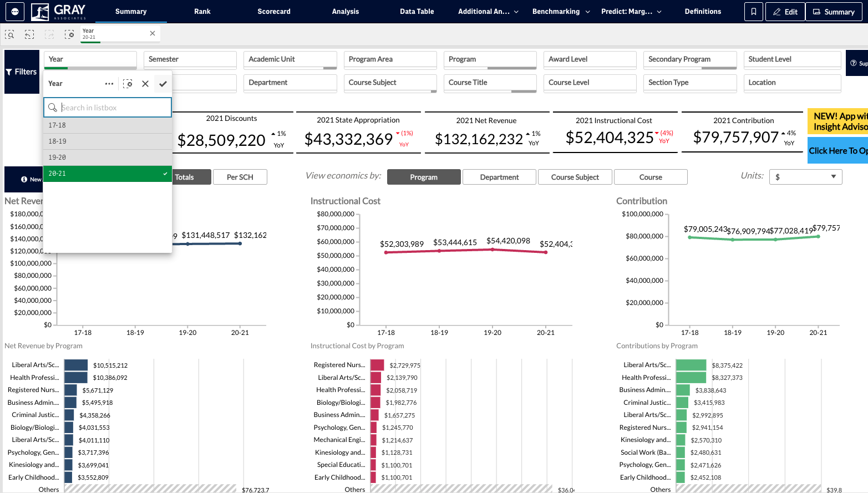Go to the Scorecard tab
Image resolution: width=868 pixels, height=493 pixels.
click(274, 11)
